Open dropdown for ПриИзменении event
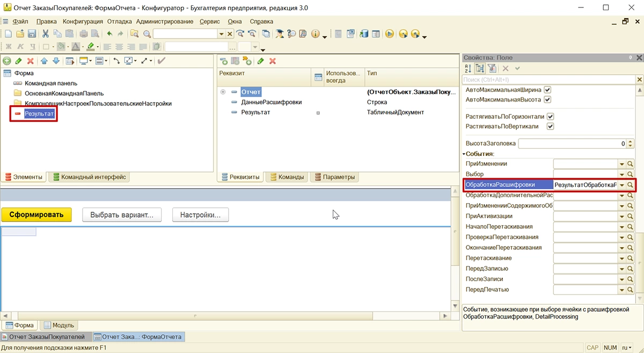Image resolution: width=644 pixels, height=353 pixels. [622, 164]
